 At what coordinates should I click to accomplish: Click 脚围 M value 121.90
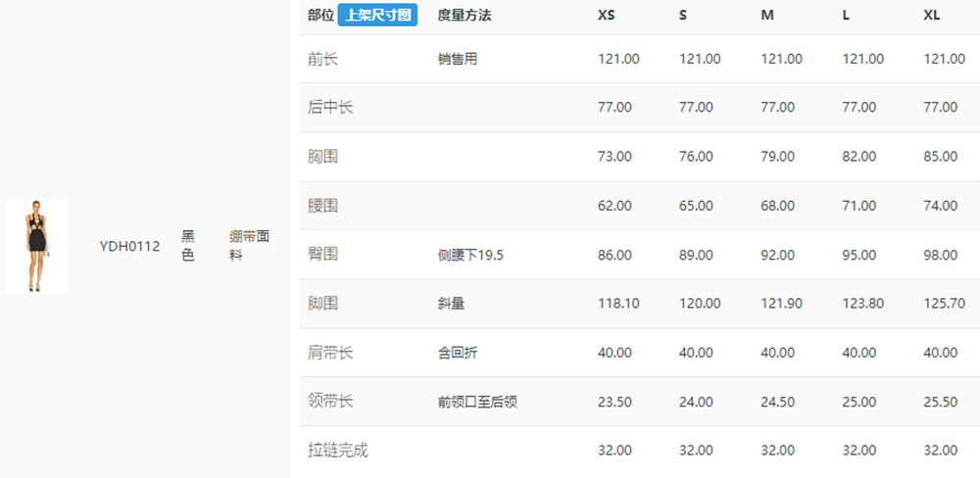coord(782,304)
